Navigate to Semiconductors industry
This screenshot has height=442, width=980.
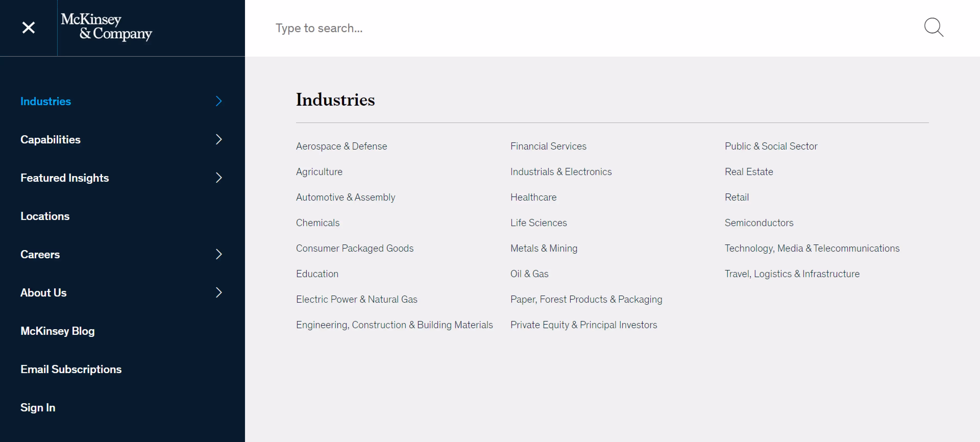758,223
